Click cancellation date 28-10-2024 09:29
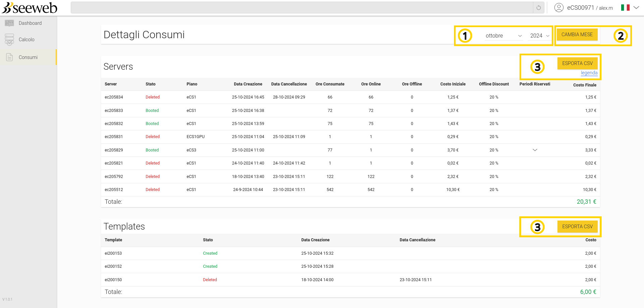 pos(289,97)
